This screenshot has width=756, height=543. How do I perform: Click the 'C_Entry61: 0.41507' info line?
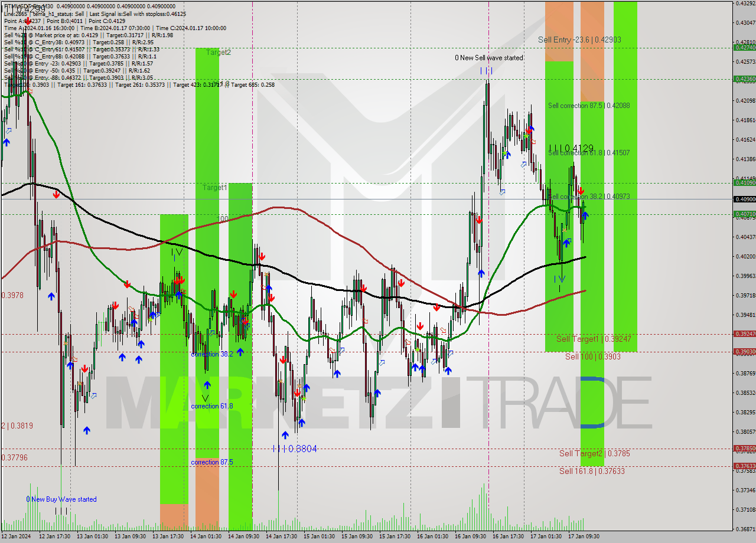[82, 49]
